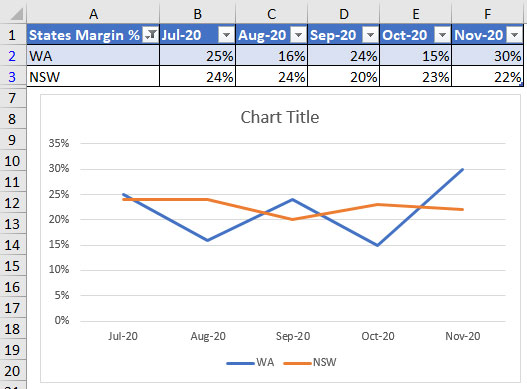The image size is (527, 389).
Task: Select the NSW Nov-20 cell showing 22%
Action: (487, 77)
